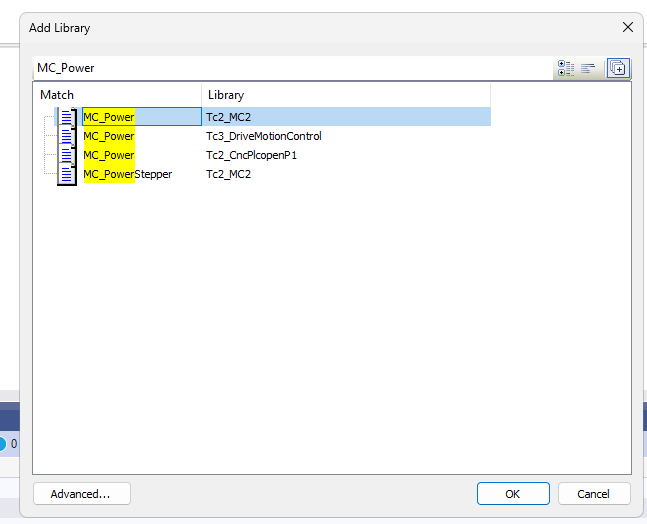
Task: Select MC_Power from Tc3_DriveMotionControl
Action: click(109, 136)
